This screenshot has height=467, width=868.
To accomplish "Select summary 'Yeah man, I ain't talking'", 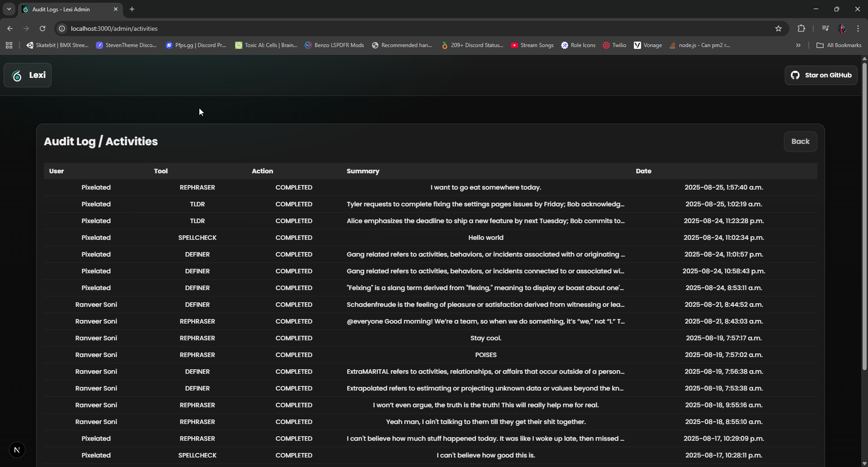I will pyautogui.click(x=486, y=422).
